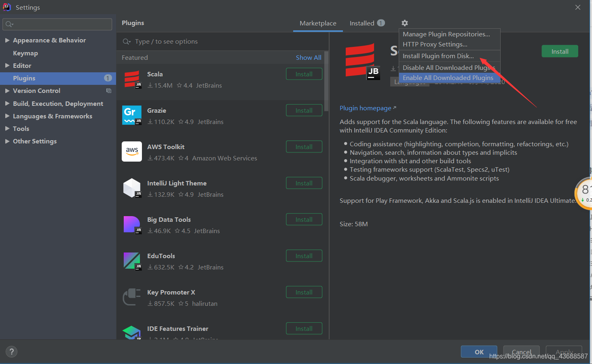Install the IDE Features Trainer plugin

304,329
